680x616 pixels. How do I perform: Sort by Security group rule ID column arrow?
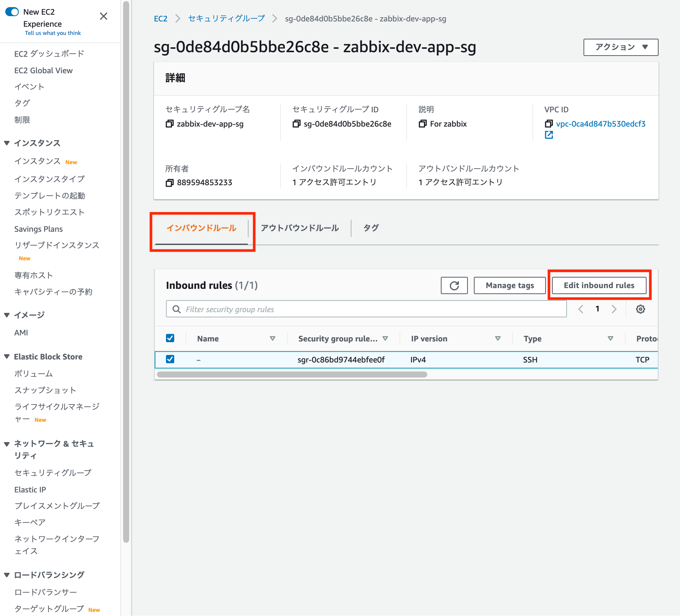(x=385, y=338)
